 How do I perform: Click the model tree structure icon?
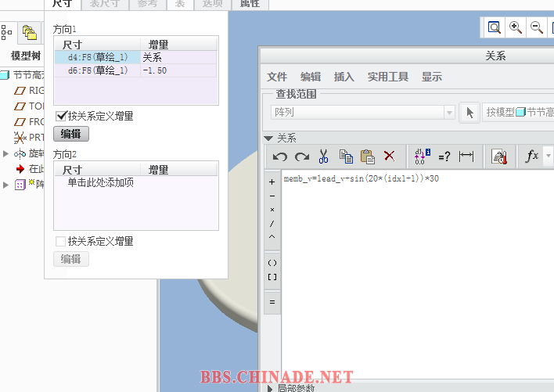(6, 32)
